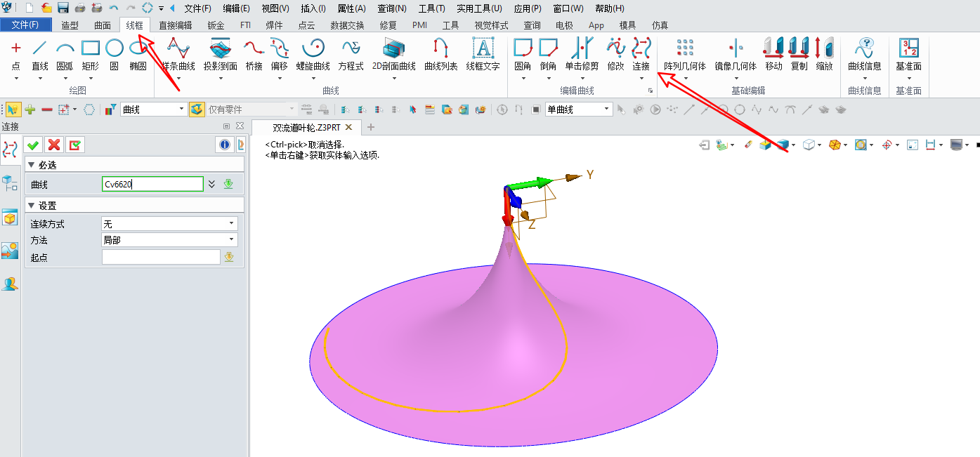This screenshot has width=980, height=457.
Task: Click inside the 起点 input field
Action: pos(160,256)
